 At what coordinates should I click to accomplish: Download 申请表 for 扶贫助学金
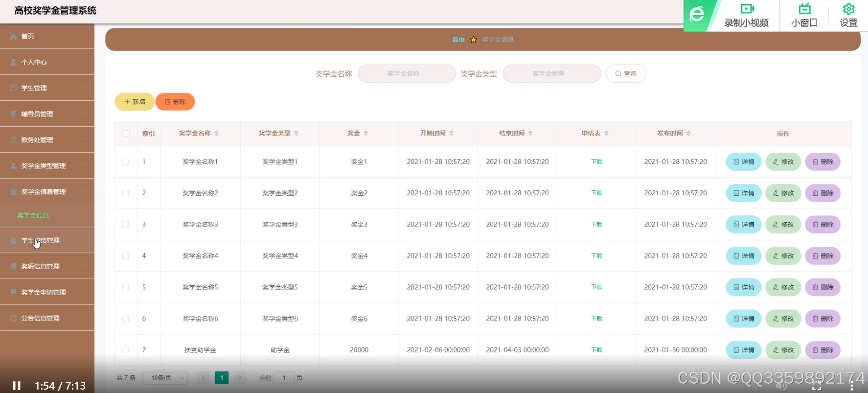click(x=596, y=350)
